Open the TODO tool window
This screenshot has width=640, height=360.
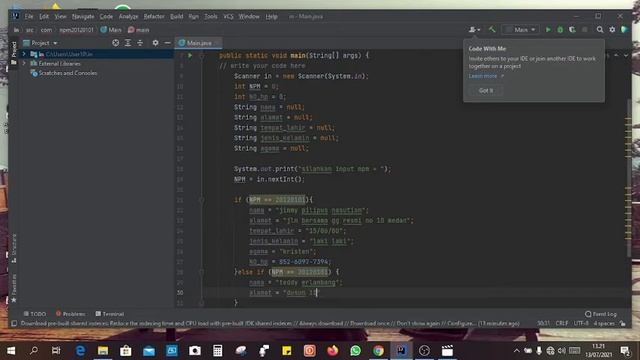(x=34, y=314)
